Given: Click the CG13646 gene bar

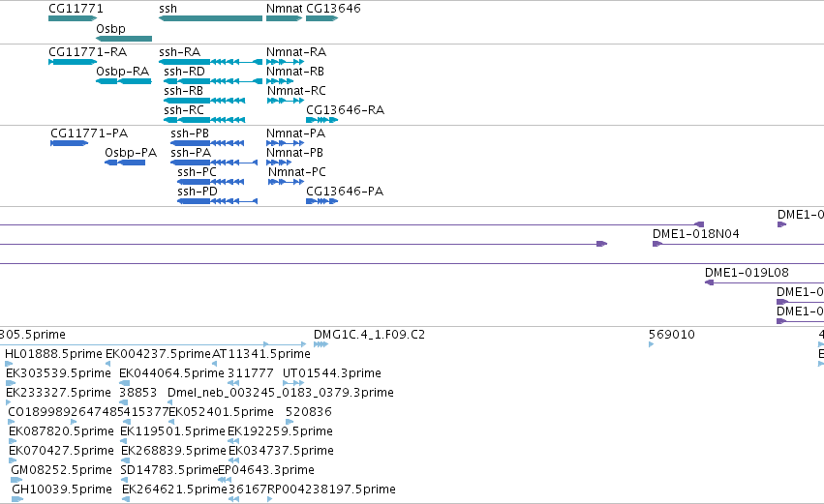Looking at the screenshot, I should (x=321, y=18).
